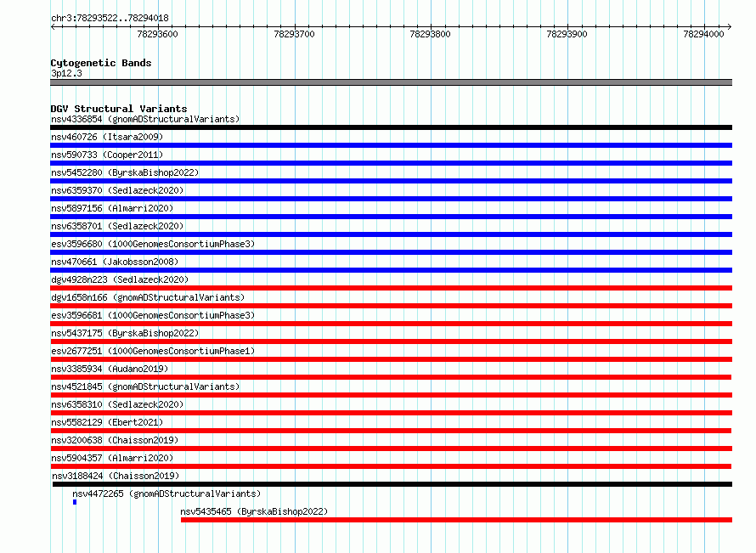This screenshot has width=756, height=553.
Task: Select nsv470661 (Jakobsson2008) entry
Action: [115, 262]
